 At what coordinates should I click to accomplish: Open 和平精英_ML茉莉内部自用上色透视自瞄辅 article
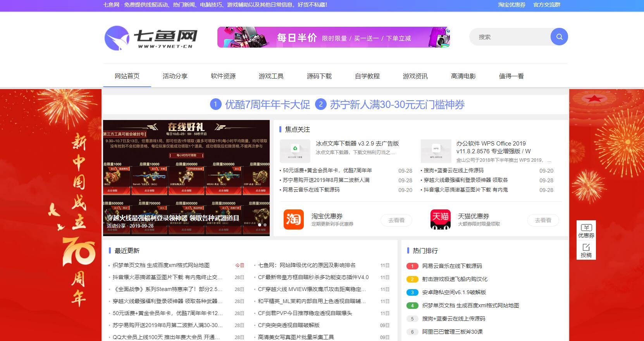point(312,301)
